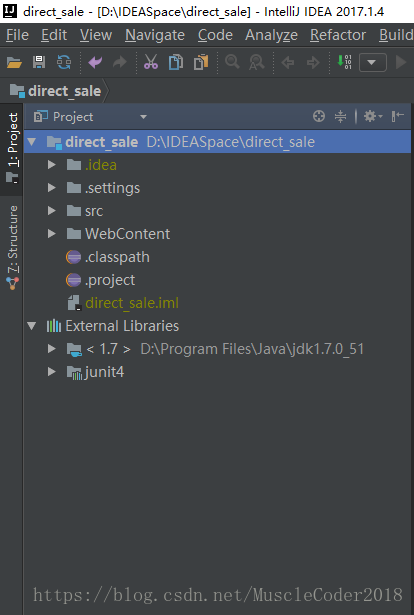414x615 pixels.
Task: Click the Replace magnifier icon
Action: [257, 62]
